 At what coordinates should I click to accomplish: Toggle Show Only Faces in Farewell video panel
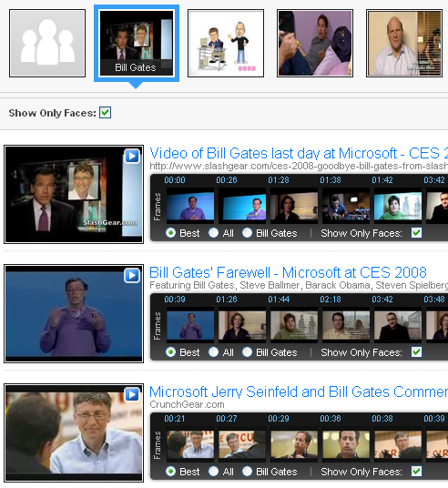416,352
